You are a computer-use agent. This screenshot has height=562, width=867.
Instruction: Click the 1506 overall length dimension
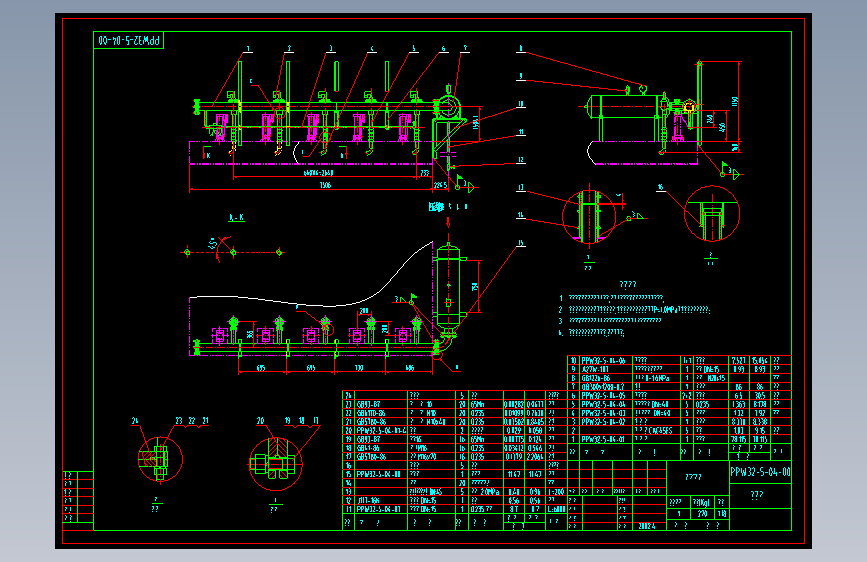point(326,185)
